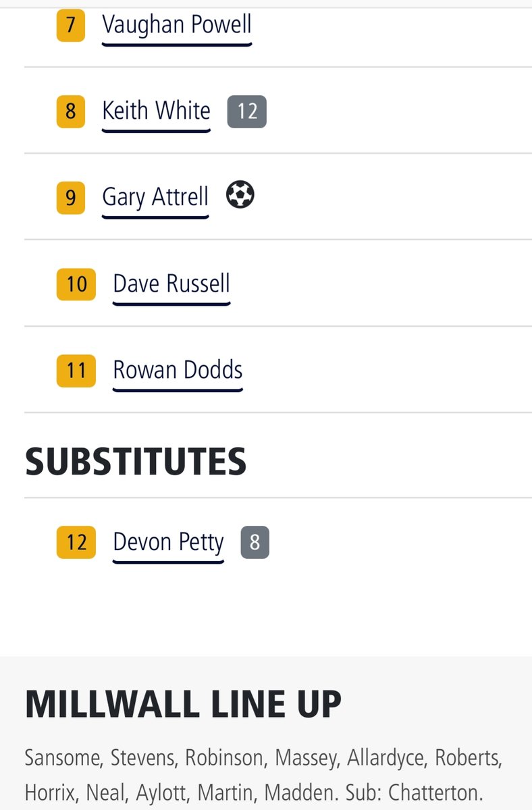This screenshot has height=810, width=532.
Task: Click yellow shirt number 11 badge
Action: click(x=76, y=371)
